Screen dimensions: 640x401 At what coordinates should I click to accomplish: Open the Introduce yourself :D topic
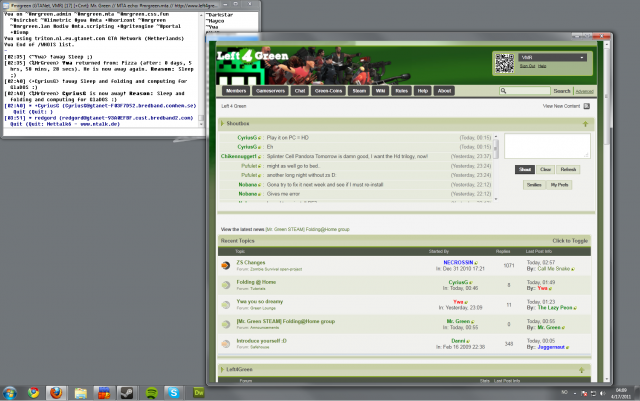(x=261, y=341)
